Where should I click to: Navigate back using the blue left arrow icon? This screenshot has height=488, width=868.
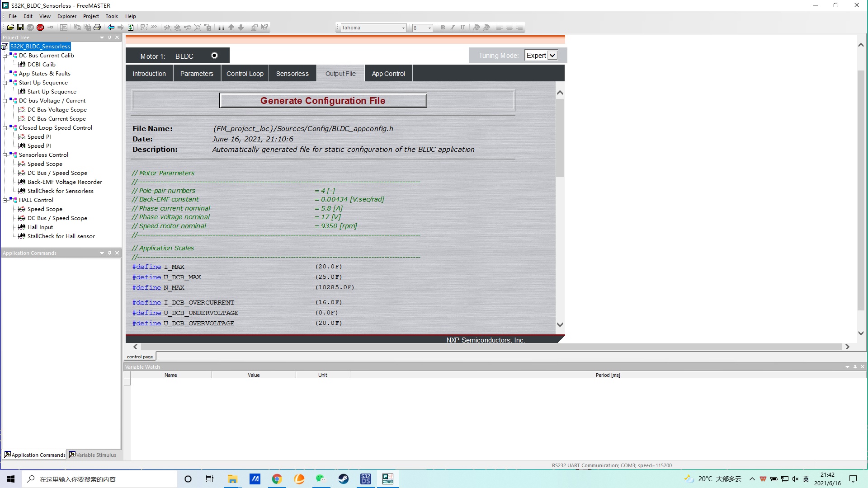[111, 27]
